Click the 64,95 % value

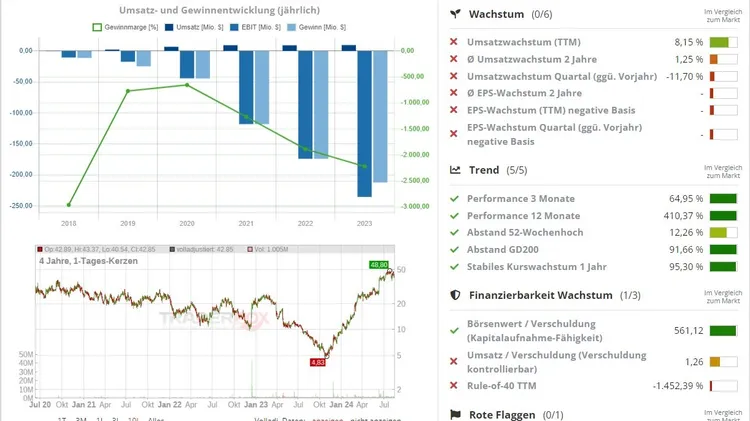(686, 199)
